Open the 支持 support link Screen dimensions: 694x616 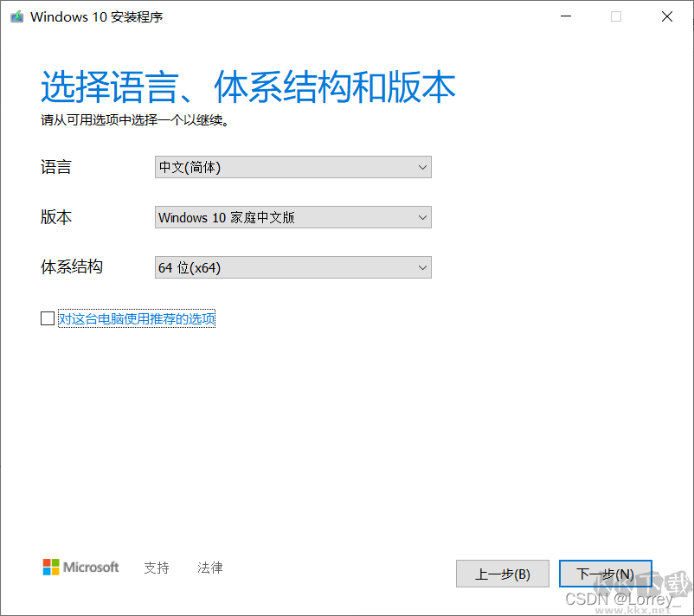(157, 568)
